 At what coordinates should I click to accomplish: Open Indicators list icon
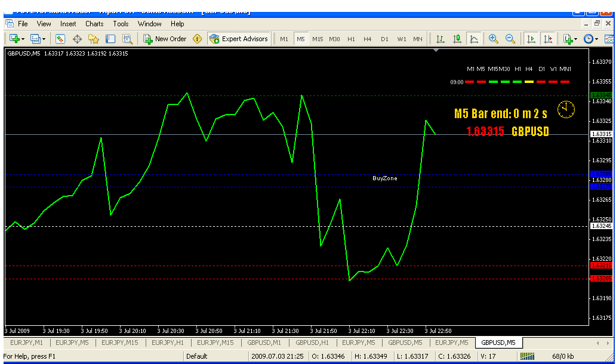[x=568, y=39]
